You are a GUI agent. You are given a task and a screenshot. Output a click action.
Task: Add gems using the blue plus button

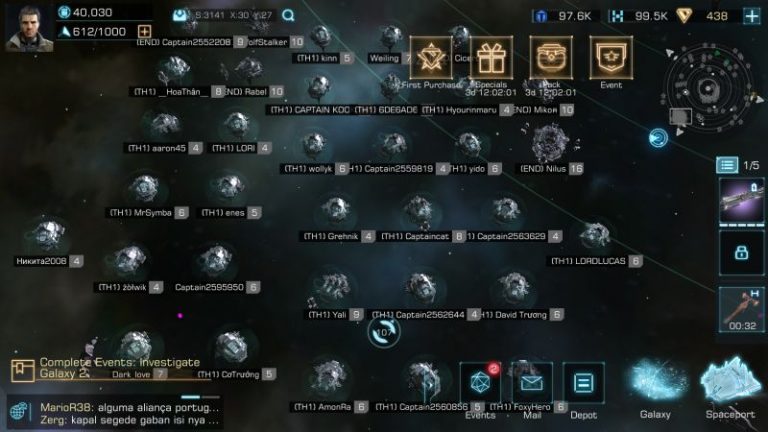tap(752, 16)
